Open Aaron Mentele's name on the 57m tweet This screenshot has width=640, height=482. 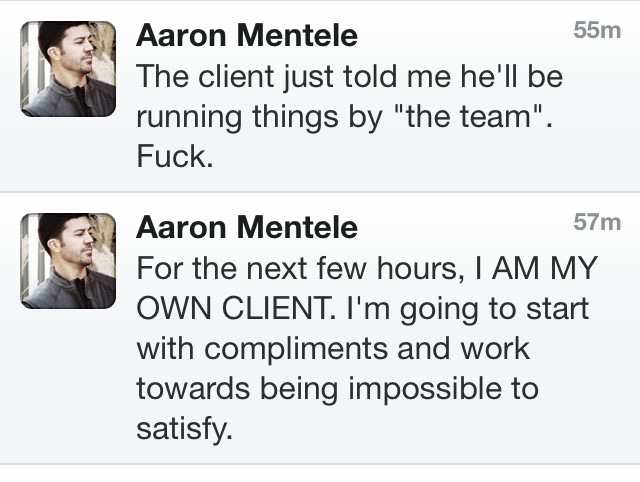pos(246,228)
